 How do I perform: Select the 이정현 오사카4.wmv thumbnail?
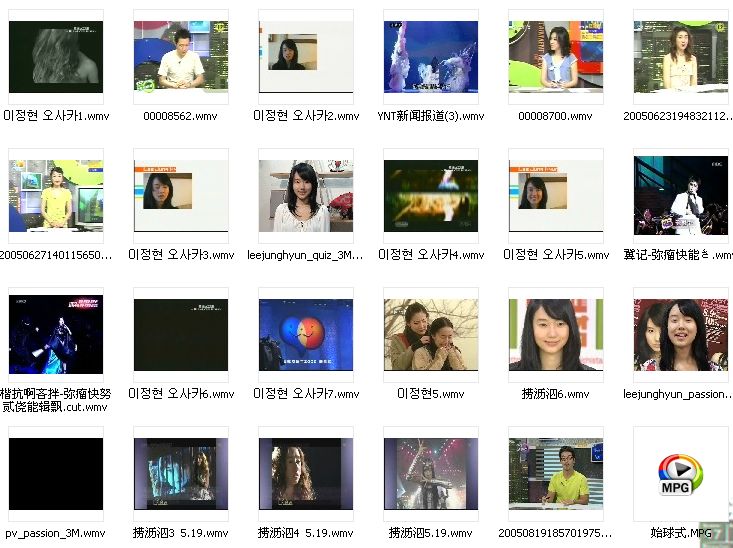pos(431,196)
